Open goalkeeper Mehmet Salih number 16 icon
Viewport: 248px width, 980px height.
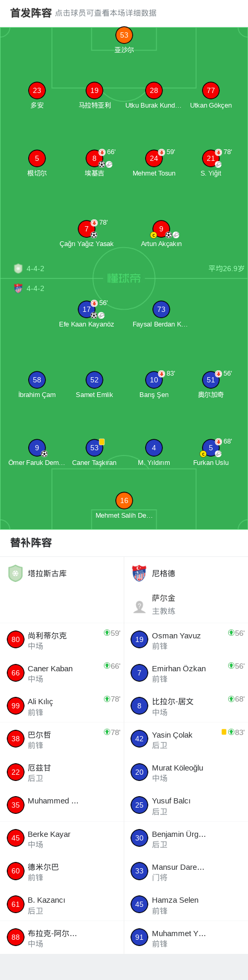point(124,500)
